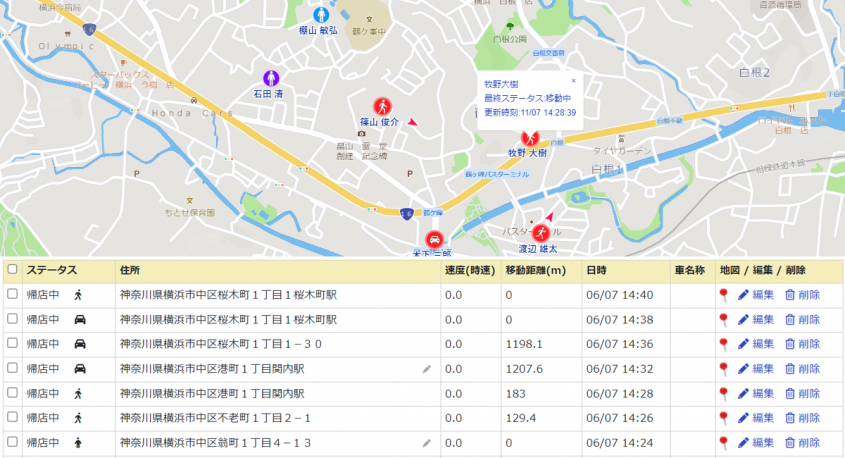Show 06/07 14:40 row on map pin
Image resolution: width=845 pixels, height=458 pixels.
(x=724, y=295)
